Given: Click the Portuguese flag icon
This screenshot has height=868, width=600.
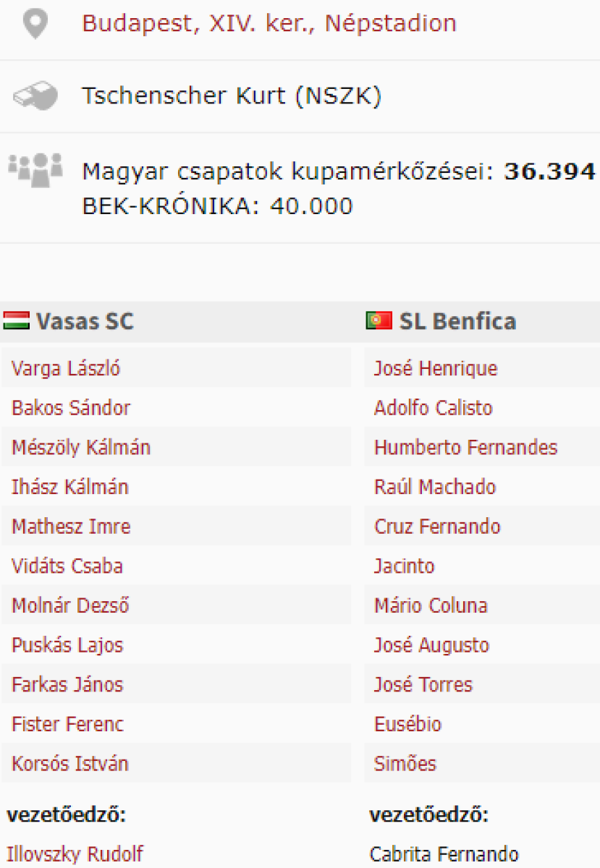Looking at the screenshot, I should click(379, 321).
